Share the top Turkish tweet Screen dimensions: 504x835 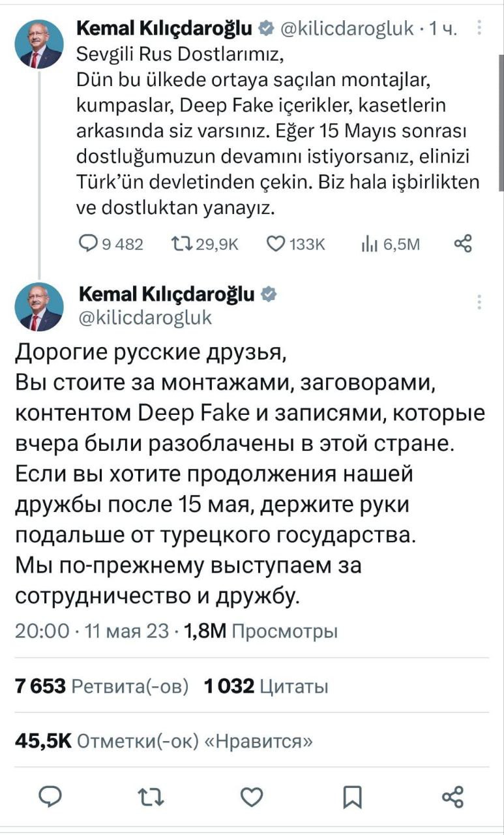point(462,244)
